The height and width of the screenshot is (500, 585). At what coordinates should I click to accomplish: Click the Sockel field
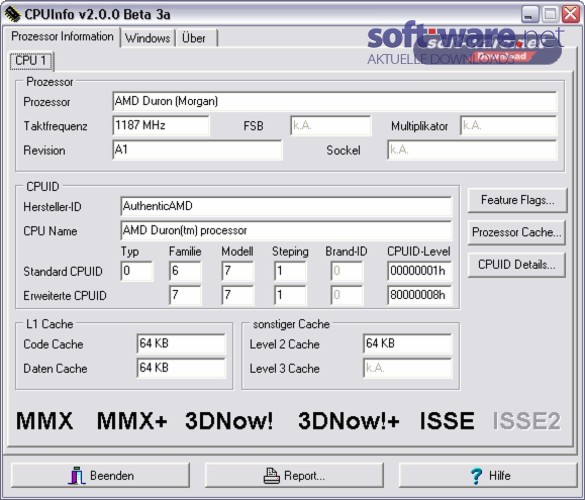click(472, 150)
